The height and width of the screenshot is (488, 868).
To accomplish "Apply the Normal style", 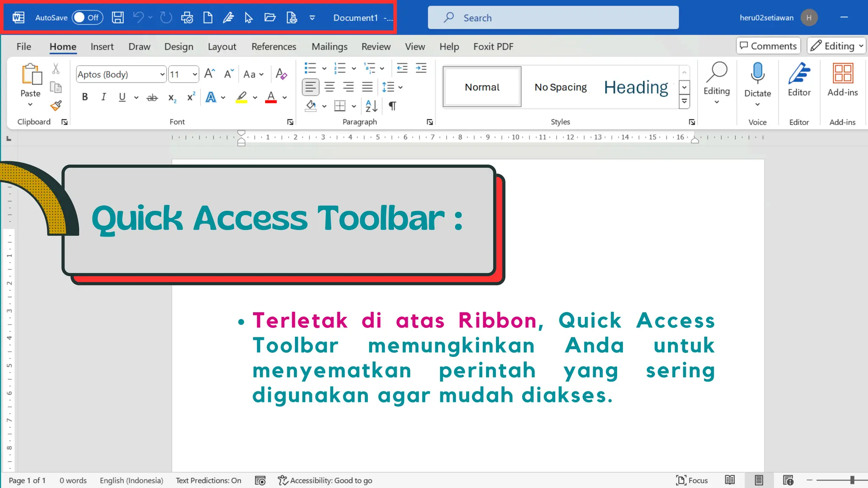I will [x=482, y=87].
